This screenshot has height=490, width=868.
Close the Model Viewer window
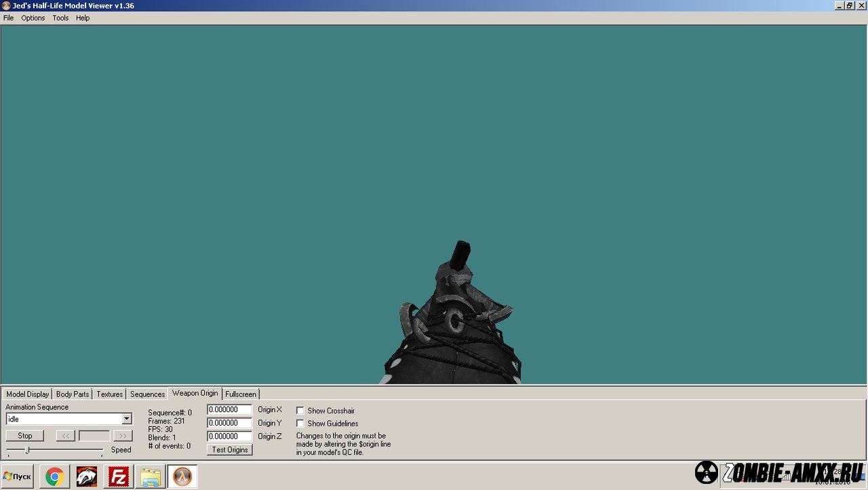click(x=861, y=5)
